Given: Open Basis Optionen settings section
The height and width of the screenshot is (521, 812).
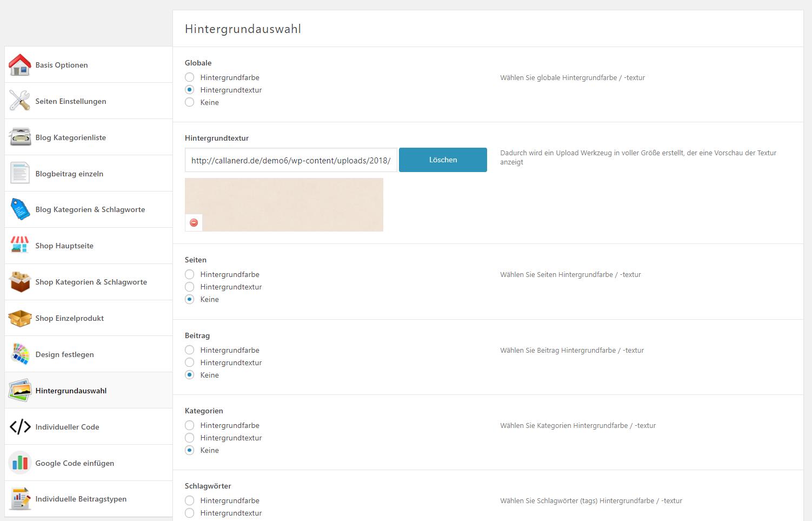Looking at the screenshot, I should (89, 65).
